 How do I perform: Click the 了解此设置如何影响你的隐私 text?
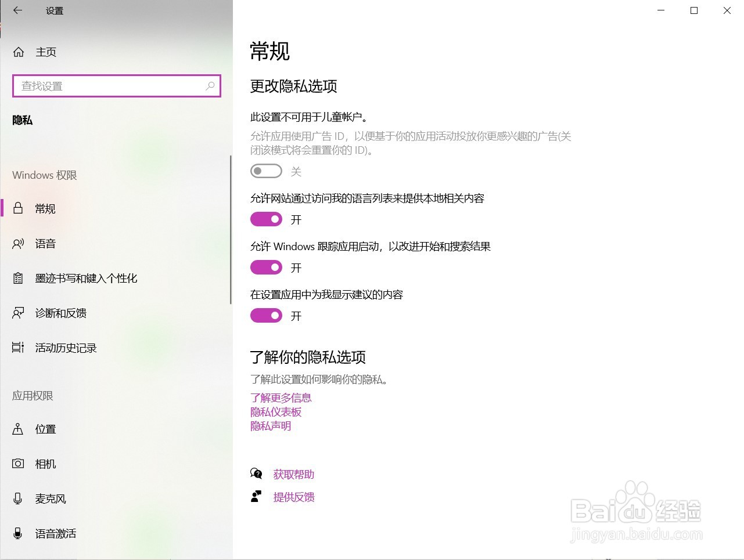point(319,380)
